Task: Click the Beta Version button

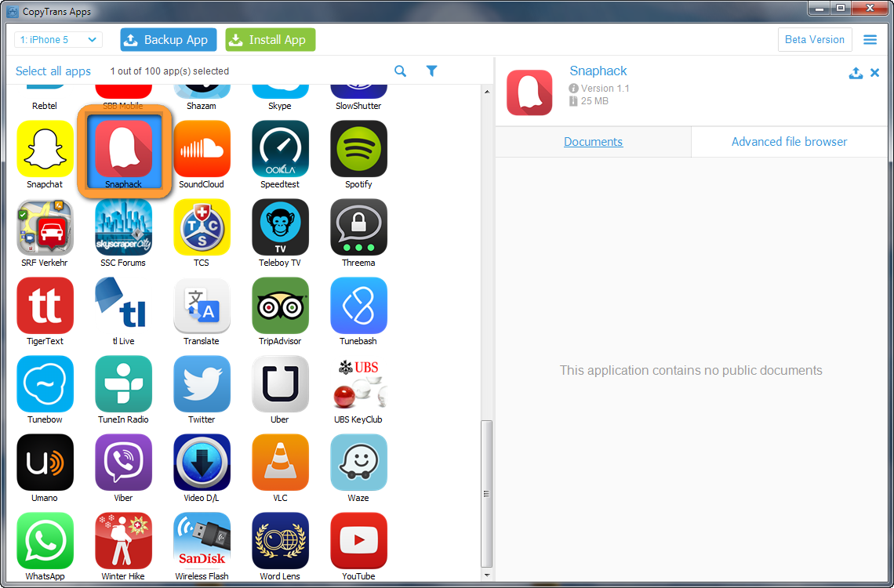Action: tap(815, 39)
